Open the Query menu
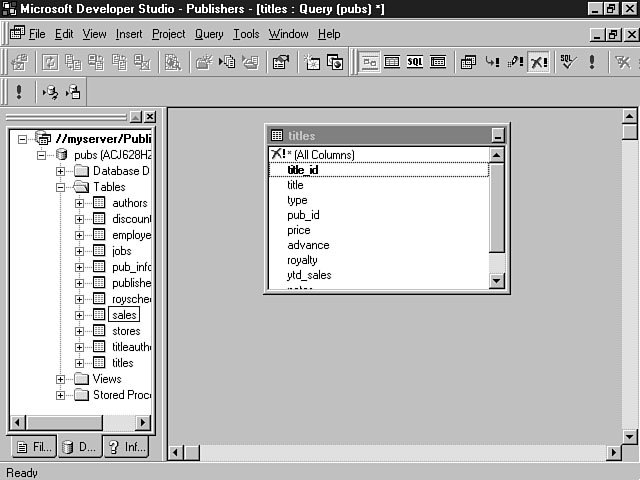The width and height of the screenshot is (640, 480). tap(209, 34)
